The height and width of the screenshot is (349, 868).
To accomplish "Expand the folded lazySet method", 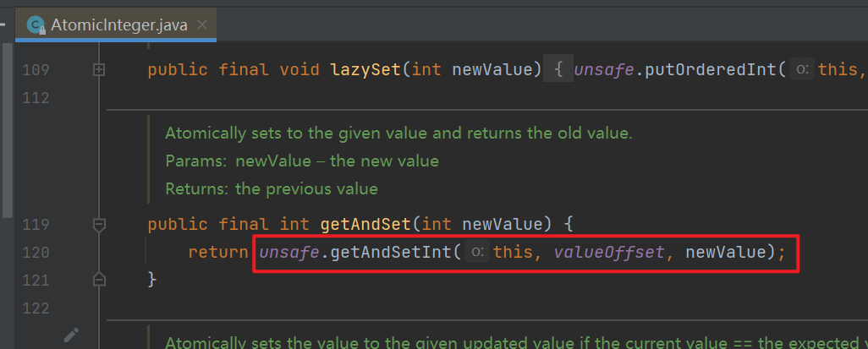I will point(99,69).
